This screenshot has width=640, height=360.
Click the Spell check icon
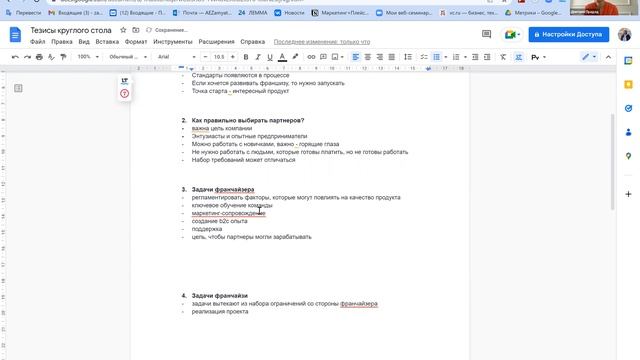(51, 57)
